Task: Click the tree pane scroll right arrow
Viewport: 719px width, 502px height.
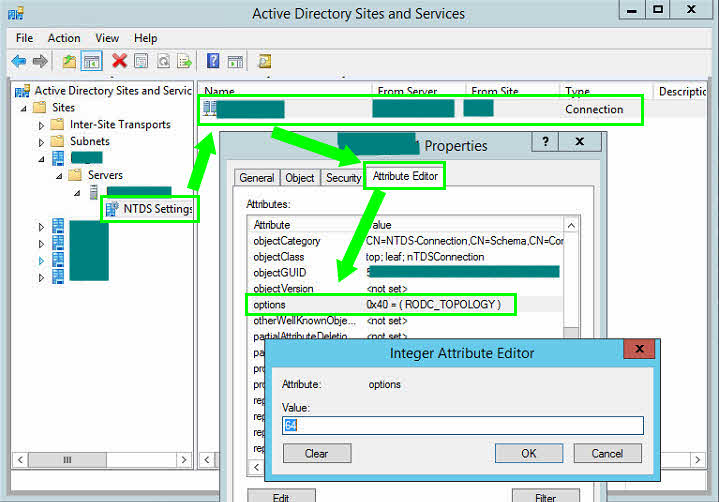Action: [x=184, y=460]
